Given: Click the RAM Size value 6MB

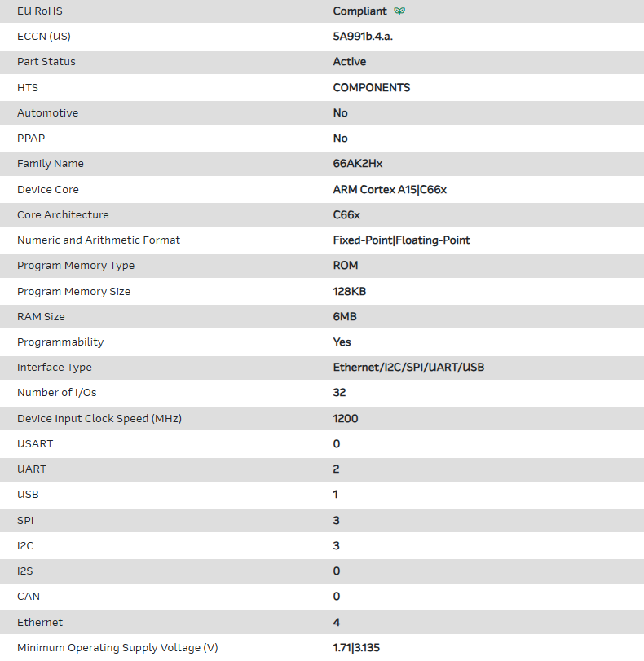Looking at the screenshot, I should pos(345,317).
